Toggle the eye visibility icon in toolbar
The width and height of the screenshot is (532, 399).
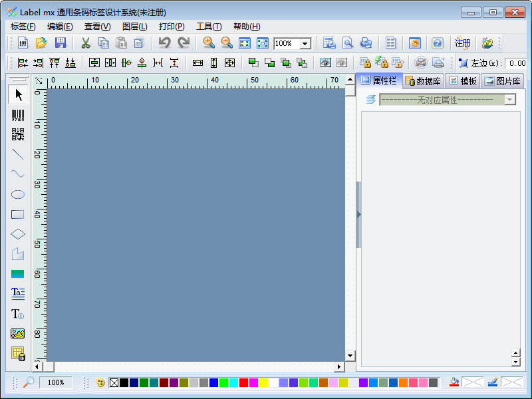click(x=325, y=63)
